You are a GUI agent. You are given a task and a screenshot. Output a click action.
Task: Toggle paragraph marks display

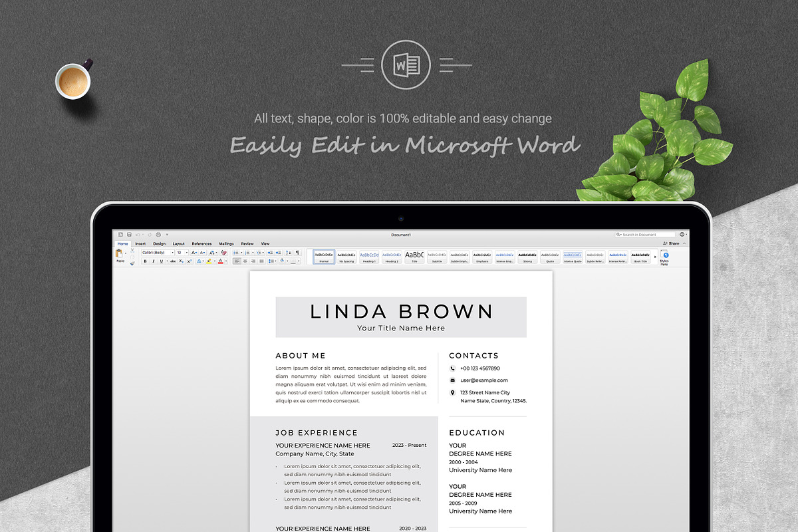click(x=297, y=253)
